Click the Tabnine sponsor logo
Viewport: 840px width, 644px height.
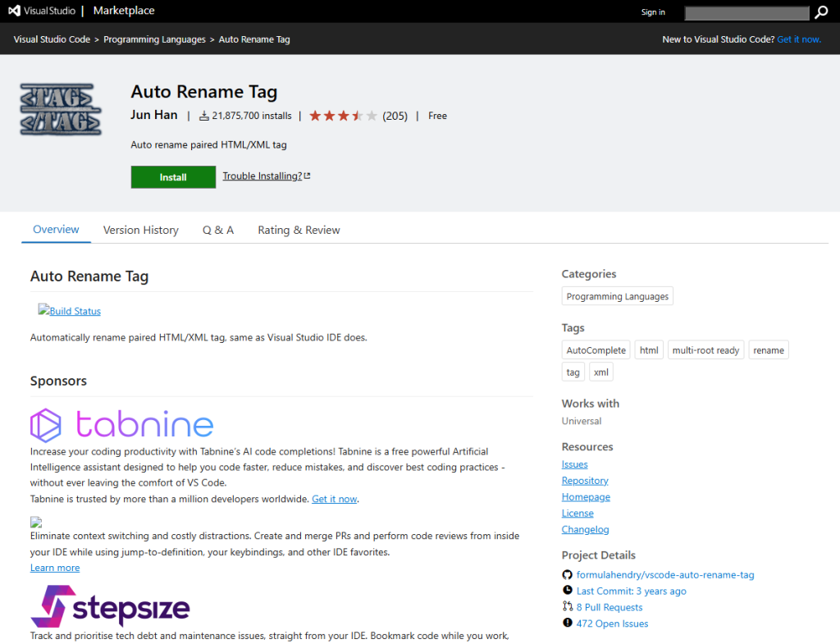[x=121, y=425]
